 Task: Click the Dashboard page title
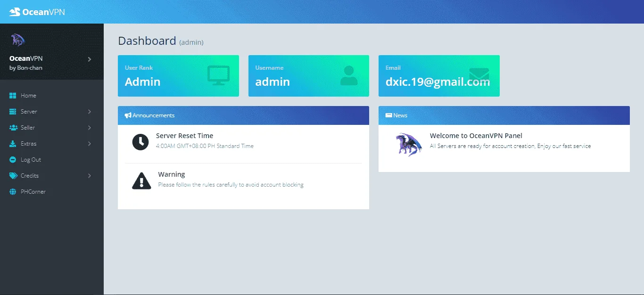coord(147,41)
